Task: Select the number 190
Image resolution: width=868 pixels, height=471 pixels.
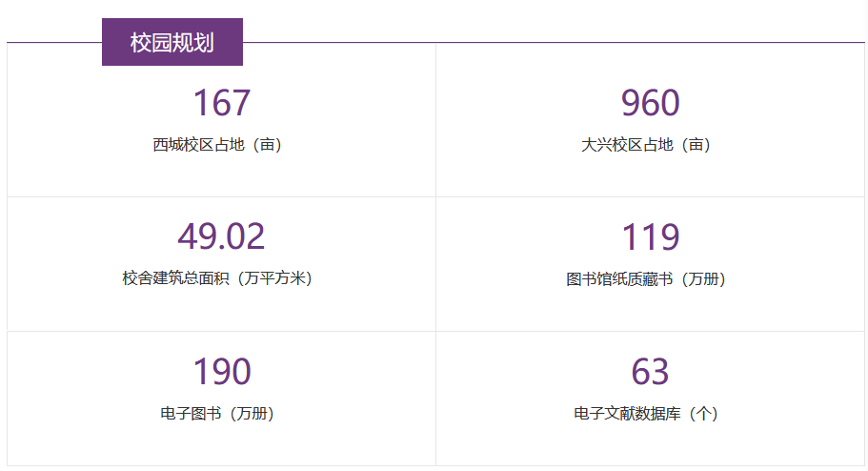Action: [x=221, y=372]
